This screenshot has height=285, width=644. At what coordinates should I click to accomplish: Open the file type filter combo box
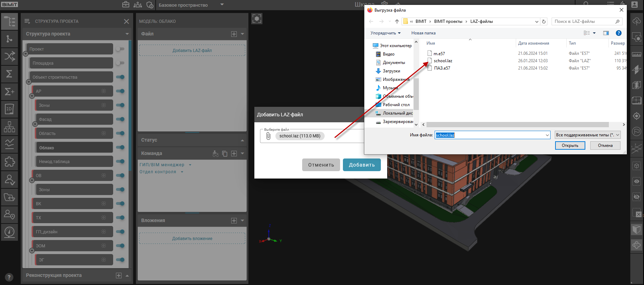coord(588,135)
